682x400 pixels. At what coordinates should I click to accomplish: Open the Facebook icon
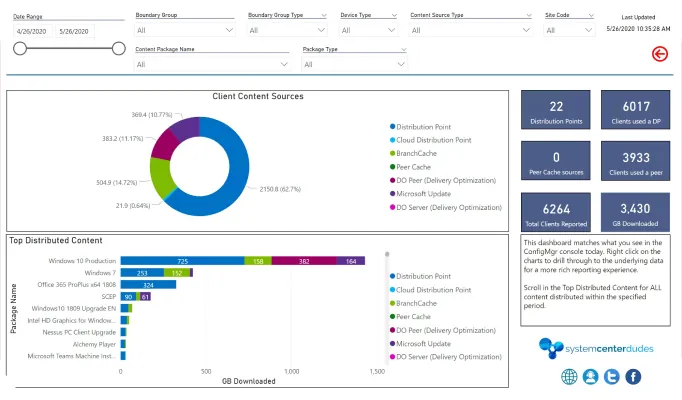(633, 377)
